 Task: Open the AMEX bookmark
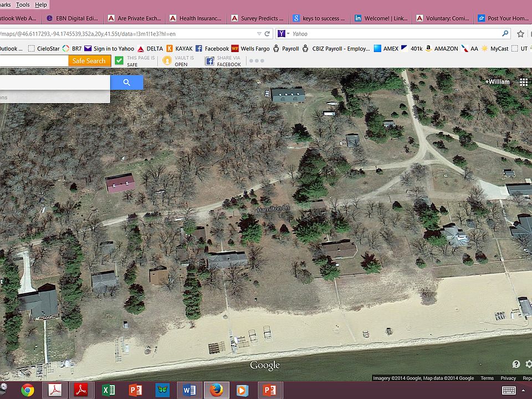coord(386,49)
